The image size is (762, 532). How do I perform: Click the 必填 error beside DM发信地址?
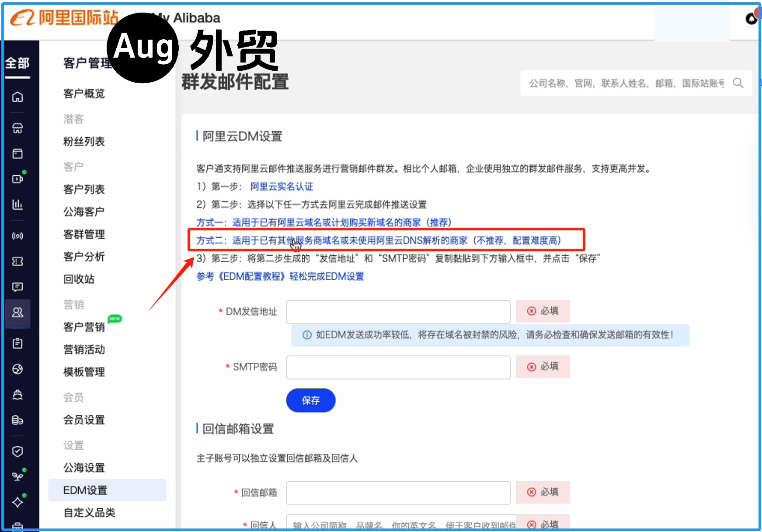[x=543, y=311]
